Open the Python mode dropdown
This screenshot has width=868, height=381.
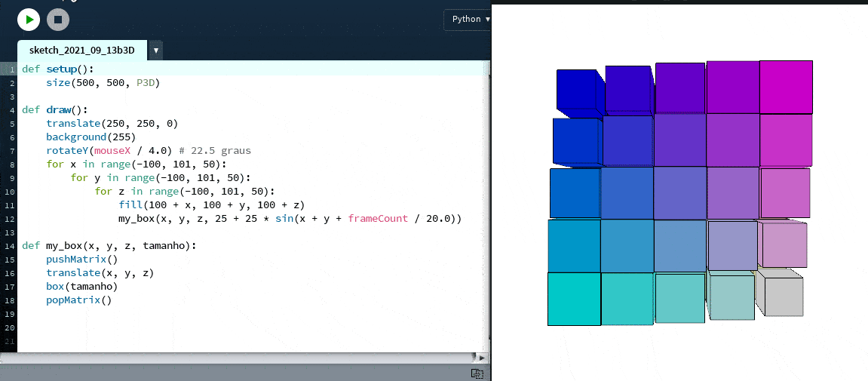471,19
